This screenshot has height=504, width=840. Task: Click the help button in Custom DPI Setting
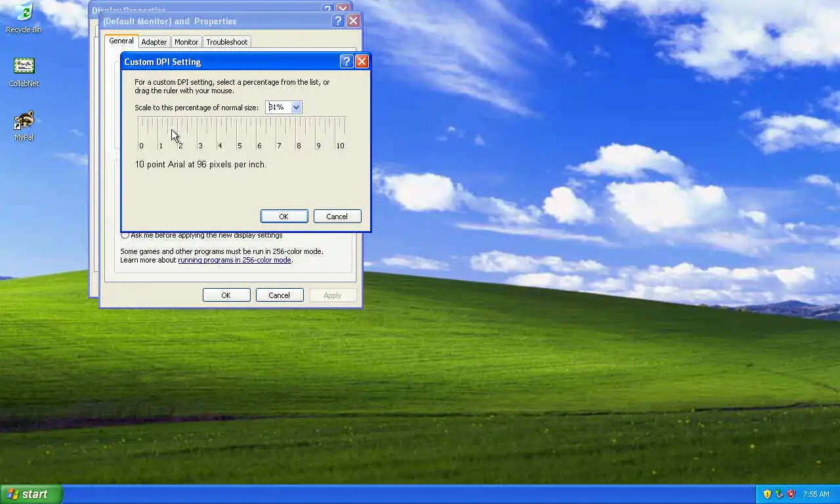point(346,62)
